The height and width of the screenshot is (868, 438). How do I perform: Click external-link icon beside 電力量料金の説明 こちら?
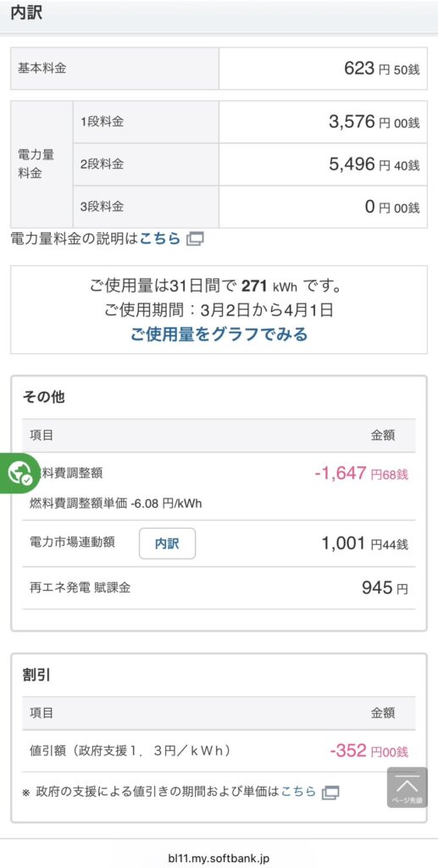coord(195,239)
